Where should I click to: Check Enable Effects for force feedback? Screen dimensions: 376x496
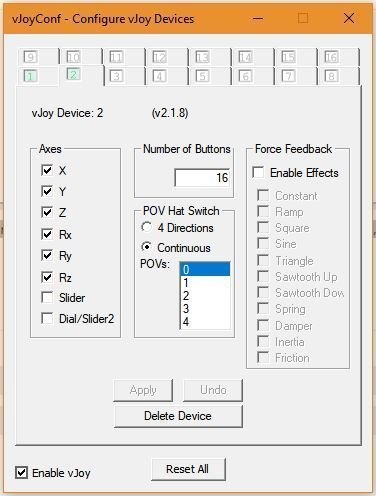[x=258, y=172]
